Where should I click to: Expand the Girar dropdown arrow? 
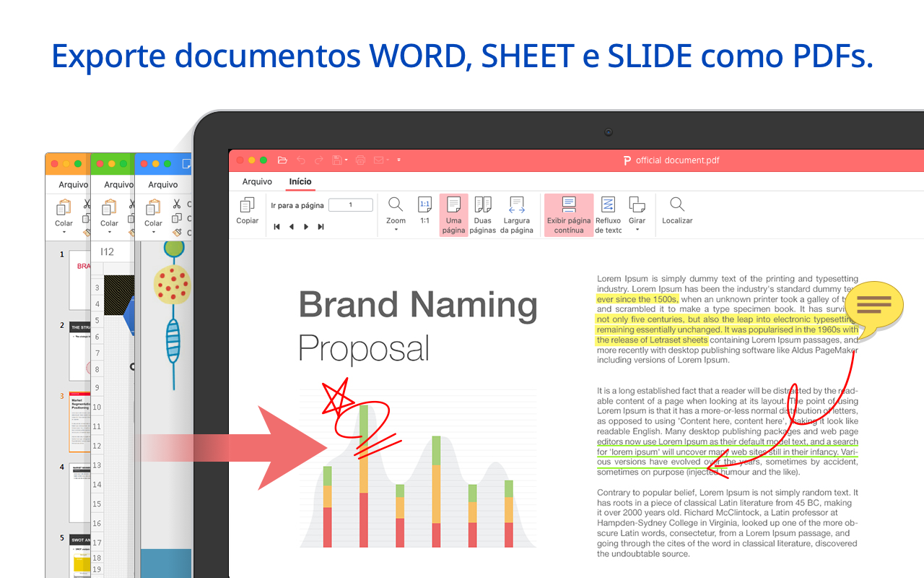coord(637,230)
